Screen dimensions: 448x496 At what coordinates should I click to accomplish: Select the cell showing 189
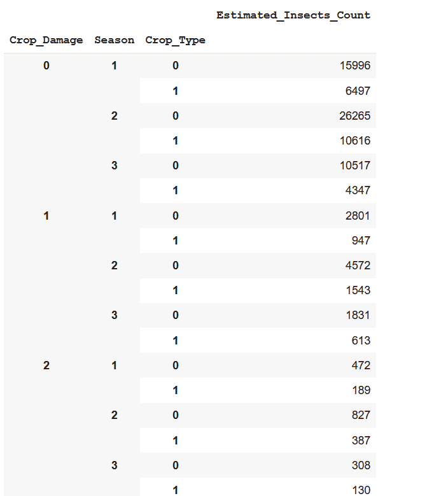(x=361, y=390)
